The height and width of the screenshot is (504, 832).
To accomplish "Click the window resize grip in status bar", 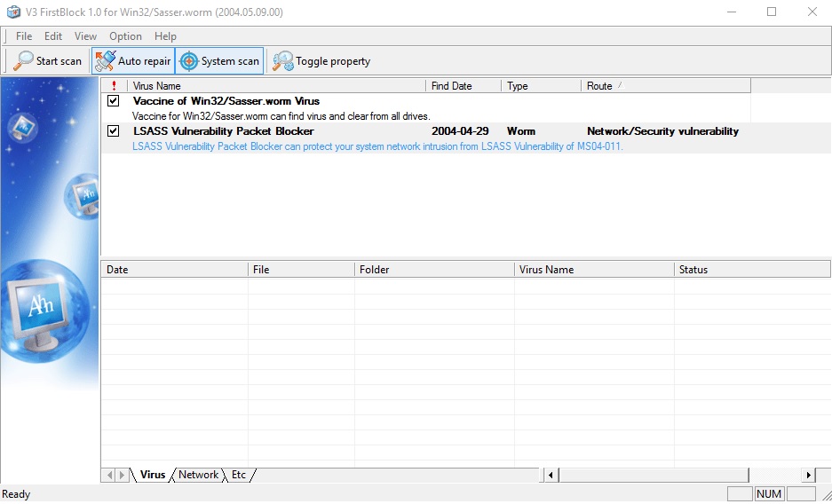I will (x=825, y=495).
